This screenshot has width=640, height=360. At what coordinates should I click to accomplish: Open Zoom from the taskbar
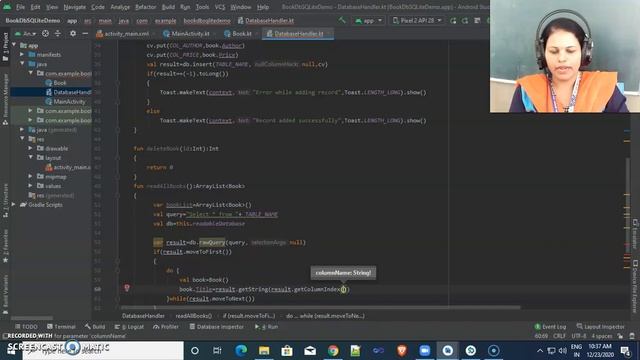point(424,351)
